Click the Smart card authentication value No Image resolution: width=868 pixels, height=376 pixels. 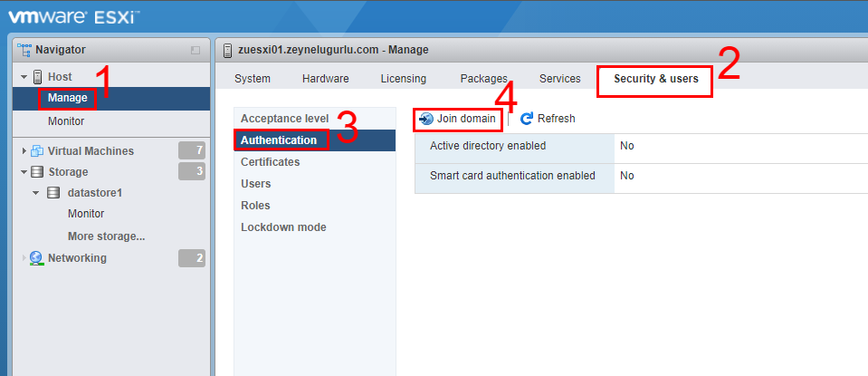click(x=626, y=176)
